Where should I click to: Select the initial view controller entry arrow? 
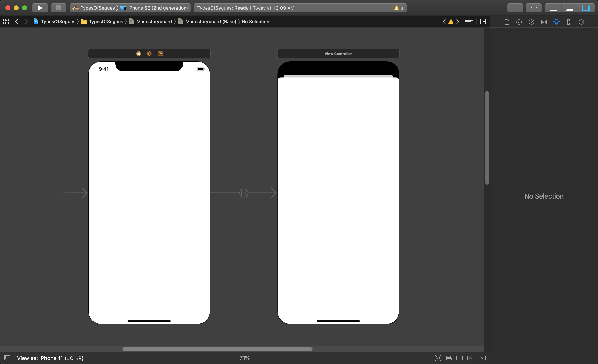point(74,193)
